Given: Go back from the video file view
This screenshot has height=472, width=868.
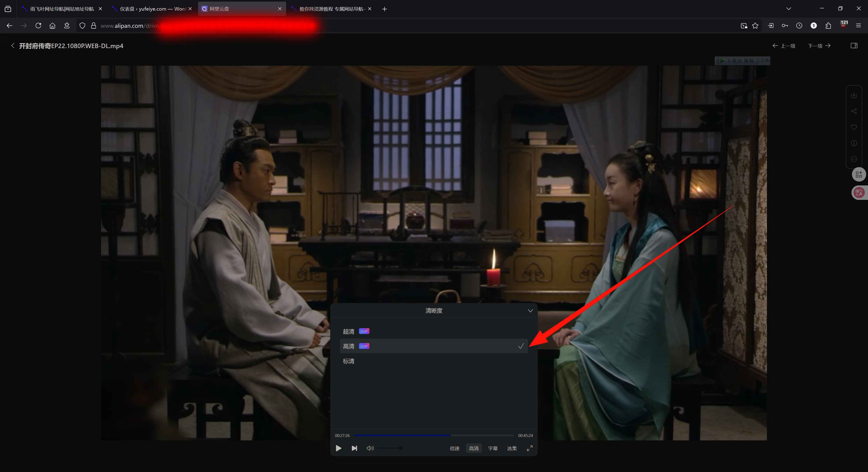Looking at the screenshot, I should pos(12,46).
